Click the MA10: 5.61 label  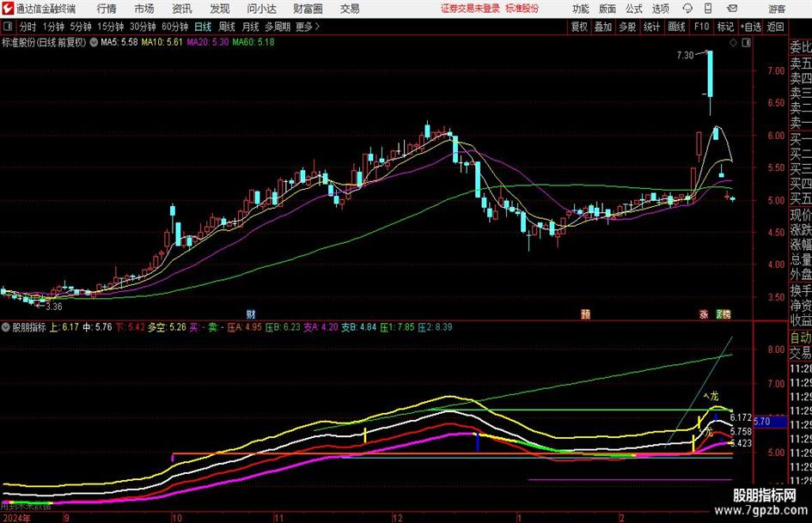point(162,42)
